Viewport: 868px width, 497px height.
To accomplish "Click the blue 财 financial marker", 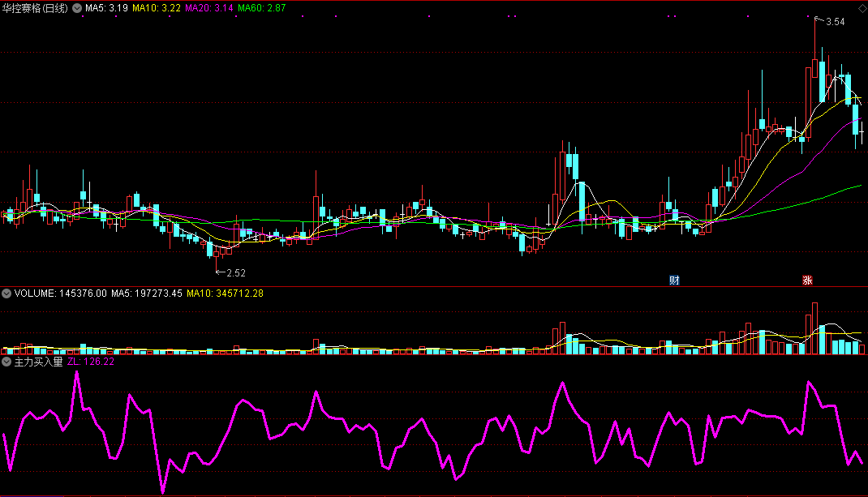I will 674,280.
